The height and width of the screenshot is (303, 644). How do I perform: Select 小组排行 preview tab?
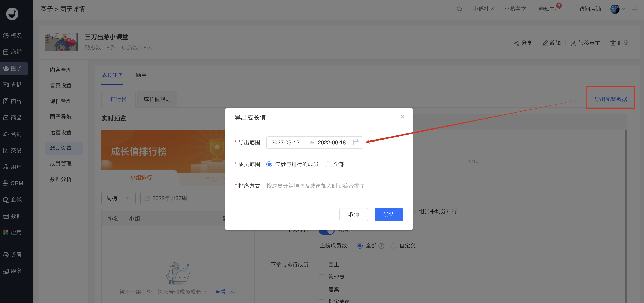pos(141,178)
